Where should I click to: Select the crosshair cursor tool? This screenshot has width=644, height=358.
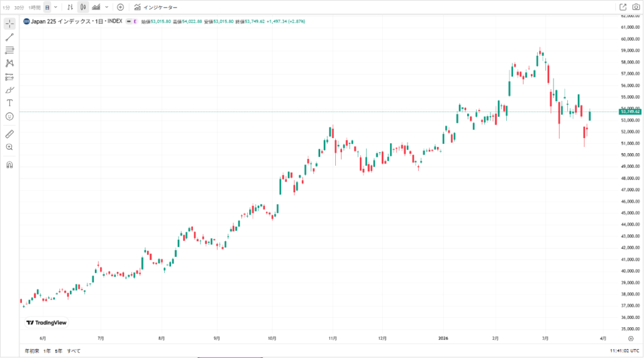(9, 24)
